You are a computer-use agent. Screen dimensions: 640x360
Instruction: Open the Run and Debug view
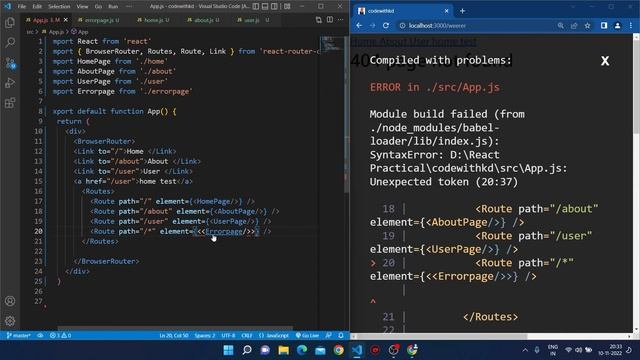click(x=10, y=83)
